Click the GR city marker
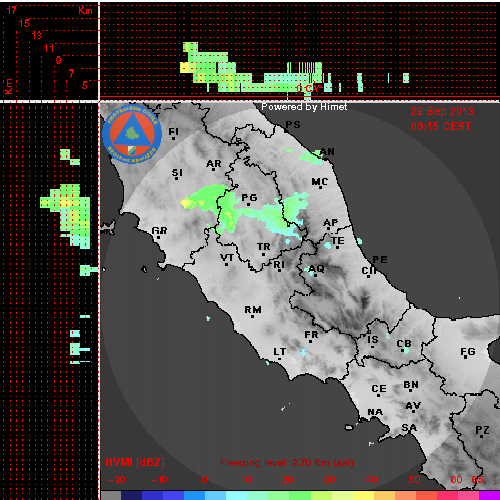Viewport: 500px width, 500px height. tap(158, 237)
